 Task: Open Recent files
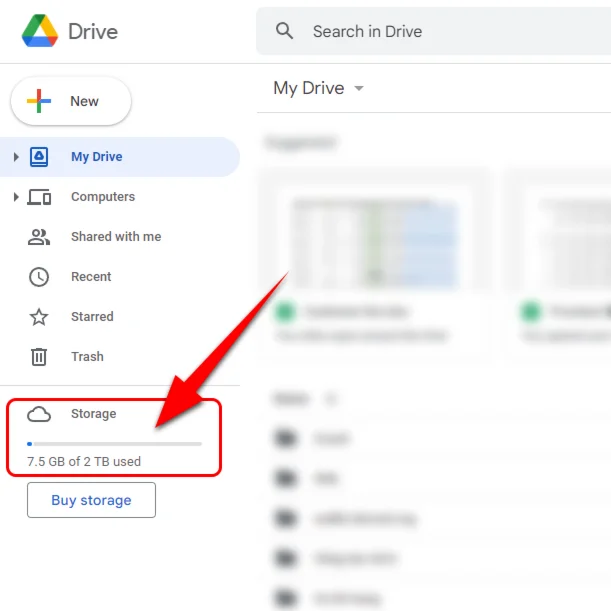coord(91,277)
